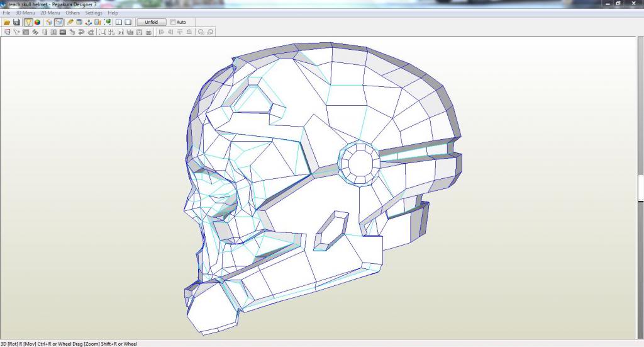Viewport: 644px width, 347px height.
Task: Click the undo curved arrow icon
Action: pyautogui.click(x=81, y=32)
